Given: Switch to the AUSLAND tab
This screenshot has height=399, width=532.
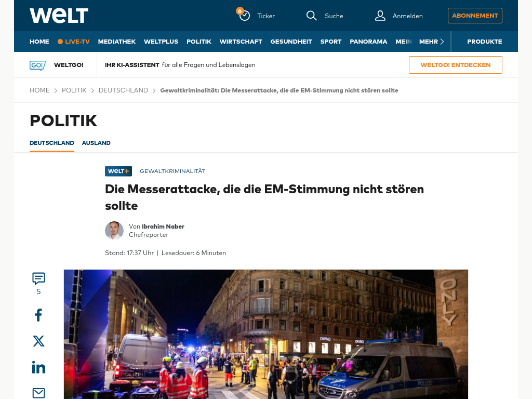Looking at the screenshot, I should pos(96,143).
